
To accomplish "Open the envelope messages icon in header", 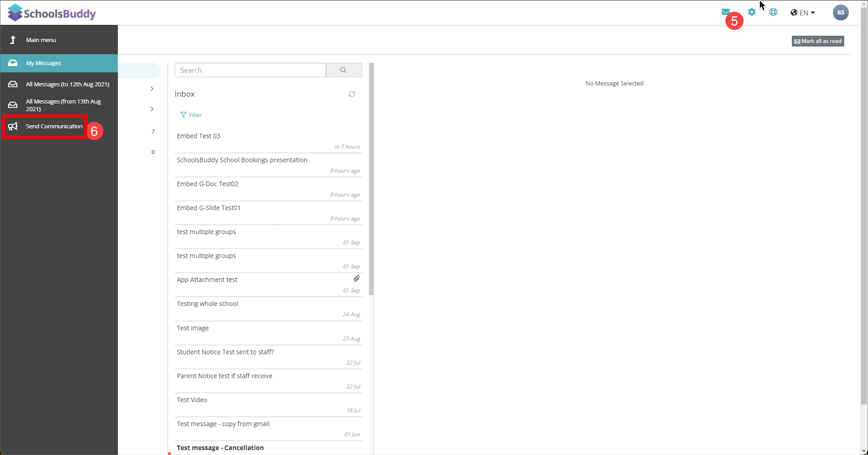I will click(726, 12).
